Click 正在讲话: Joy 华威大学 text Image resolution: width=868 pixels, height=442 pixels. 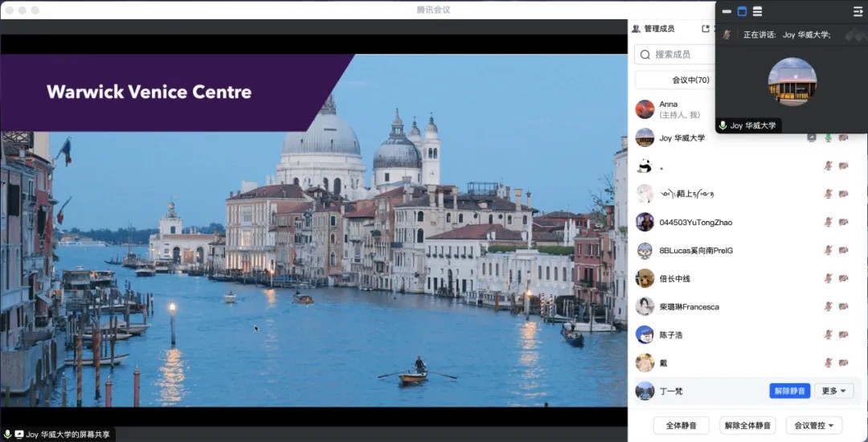pyautogui.click(x=787, y=35)
